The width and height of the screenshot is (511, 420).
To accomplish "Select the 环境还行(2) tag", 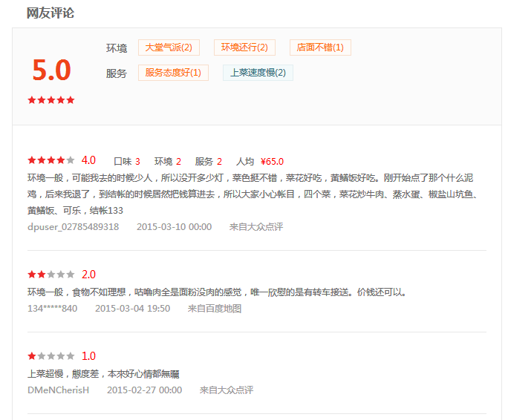I will 244,47.
